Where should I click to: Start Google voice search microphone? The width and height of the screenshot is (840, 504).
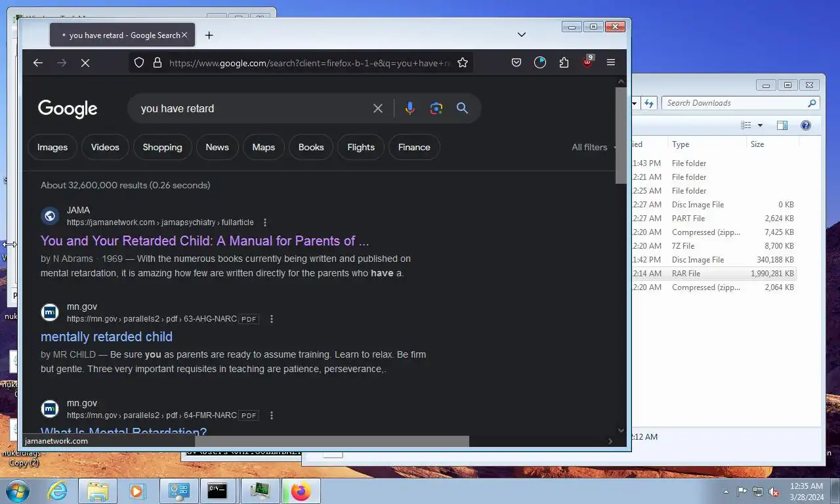(410, 108)
